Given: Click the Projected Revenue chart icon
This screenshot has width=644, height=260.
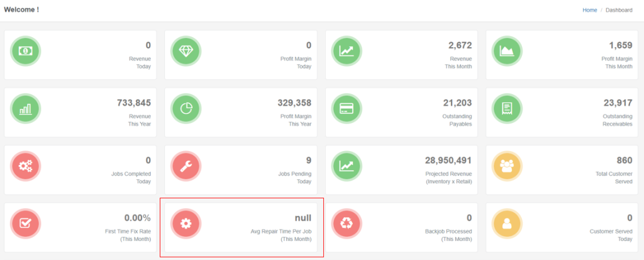Looking at the screenshot, I should (x=347, y=166).
